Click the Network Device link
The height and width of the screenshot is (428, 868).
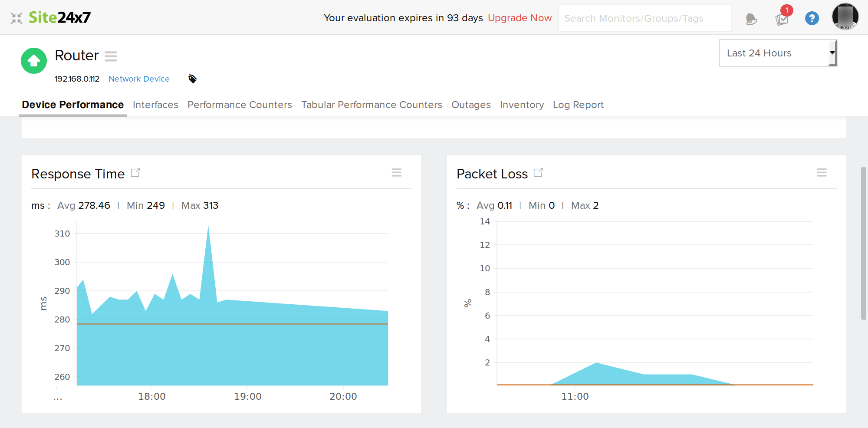coord(139,79)
